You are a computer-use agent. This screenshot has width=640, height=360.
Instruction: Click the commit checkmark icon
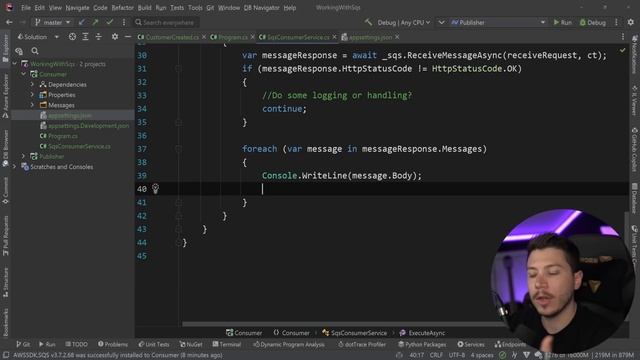[109, 22]
